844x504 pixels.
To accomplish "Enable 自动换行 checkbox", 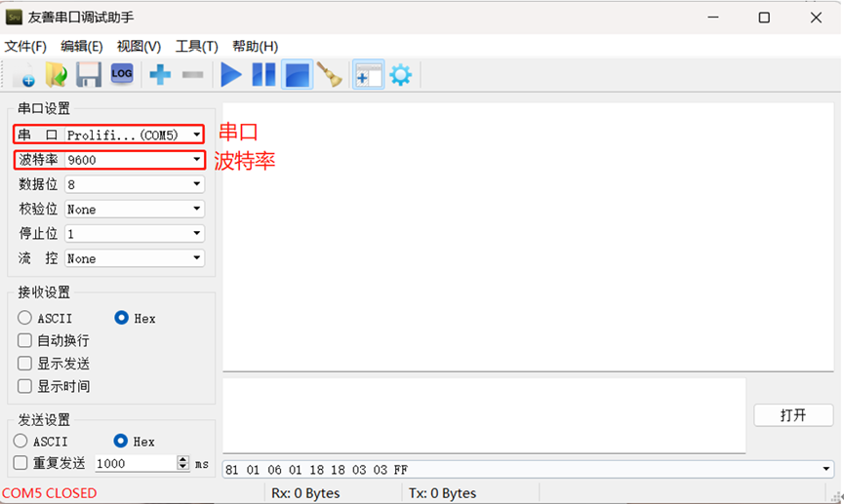I will pos(24,340).
